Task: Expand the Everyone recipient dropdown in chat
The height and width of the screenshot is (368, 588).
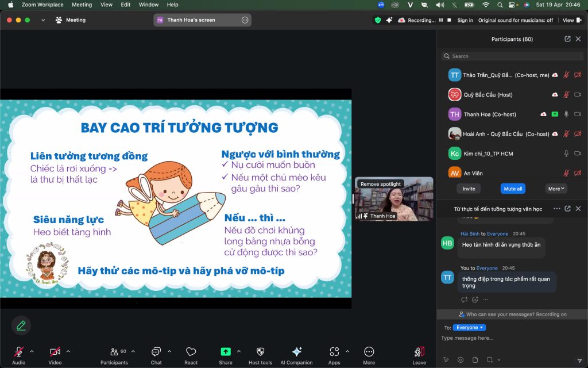Action: coord(470,328)
